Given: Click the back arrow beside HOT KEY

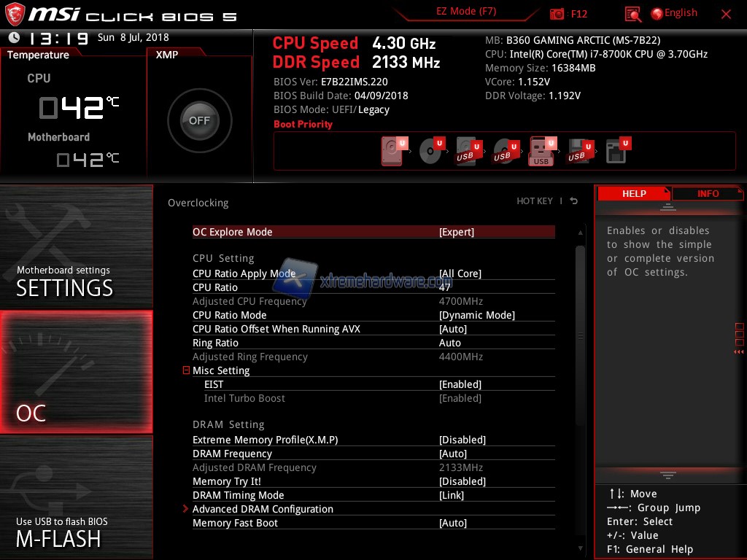Looking at the screenshot, I should [x=574, y=201].
